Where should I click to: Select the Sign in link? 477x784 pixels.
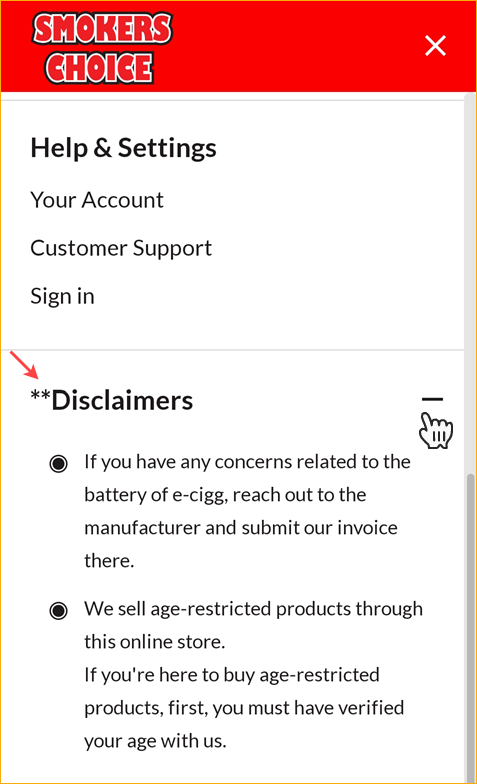click(62, 296)
